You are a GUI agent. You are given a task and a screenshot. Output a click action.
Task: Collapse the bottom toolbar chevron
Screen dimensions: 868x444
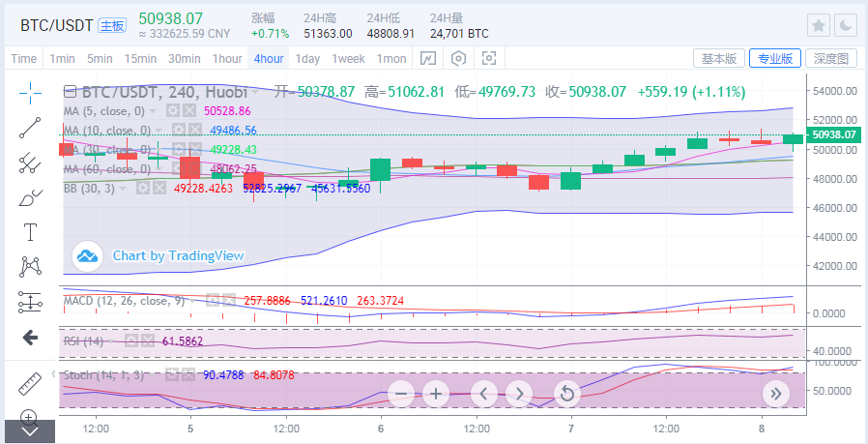point(29,431)
